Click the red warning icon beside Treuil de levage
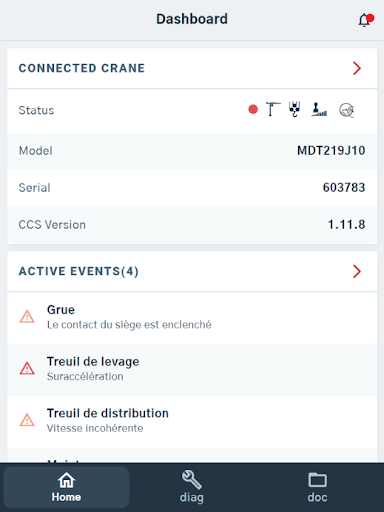Image resolution: width=384 pixels, height=512 pixels. (27, 368)
